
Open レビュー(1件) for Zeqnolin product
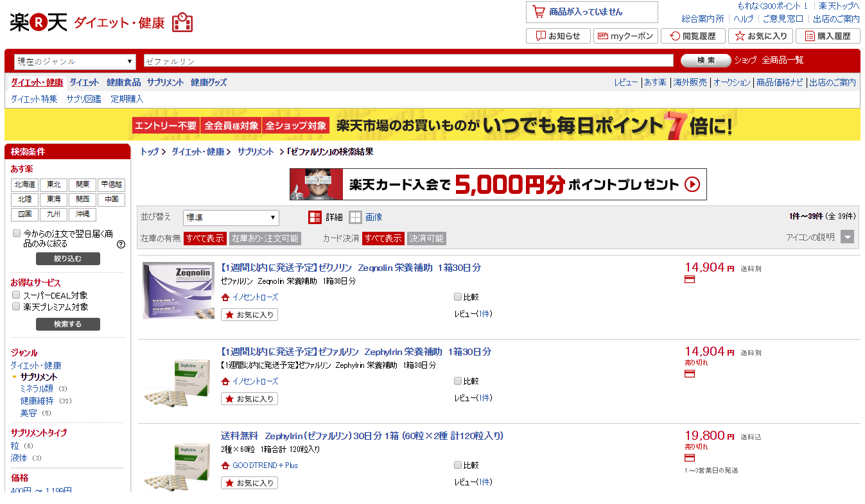point(473,314)
